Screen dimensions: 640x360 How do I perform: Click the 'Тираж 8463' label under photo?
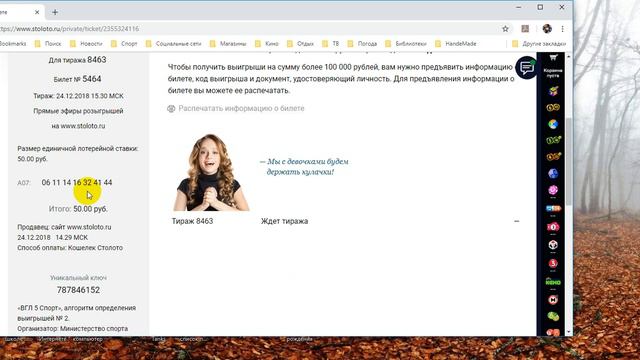[x=192, y=221]
